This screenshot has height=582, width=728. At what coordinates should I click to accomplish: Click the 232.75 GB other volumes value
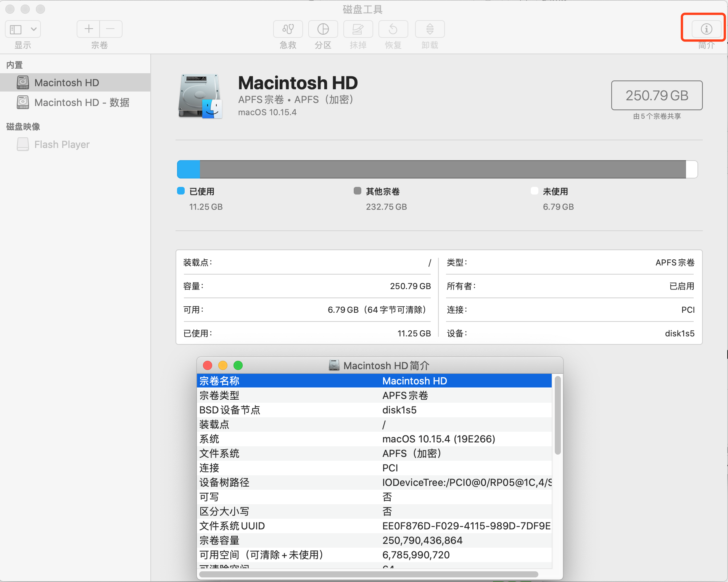tap(387, 207)
